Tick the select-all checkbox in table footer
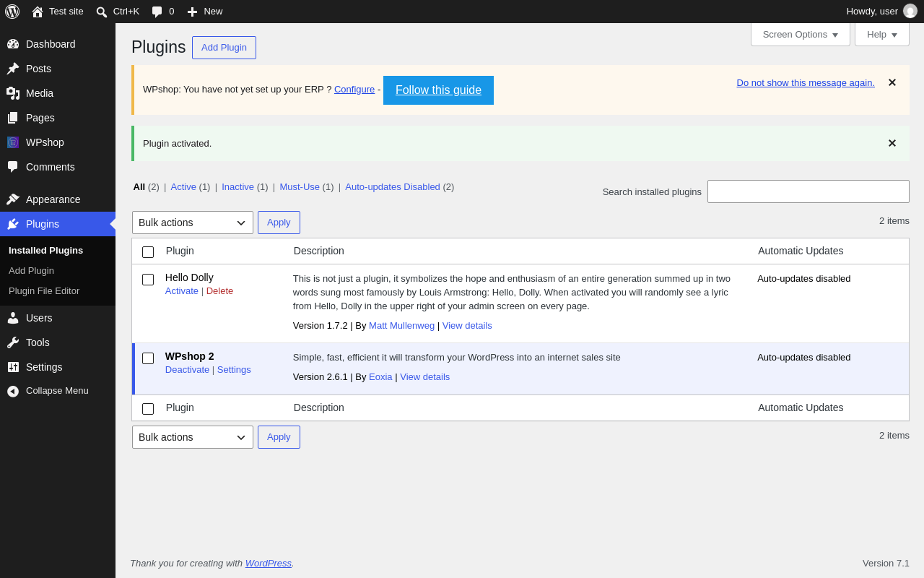924x578 pixels. tap(148, 409)
